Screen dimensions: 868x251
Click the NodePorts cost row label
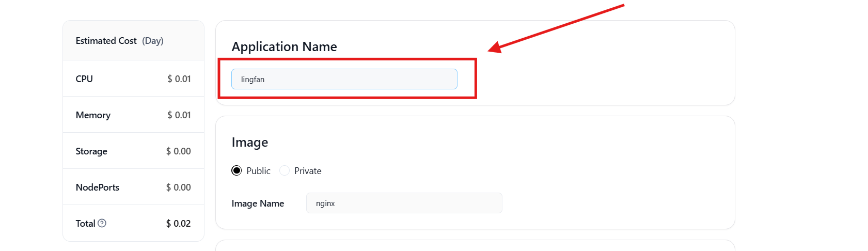pyautogui.click(x=98, y=187)
